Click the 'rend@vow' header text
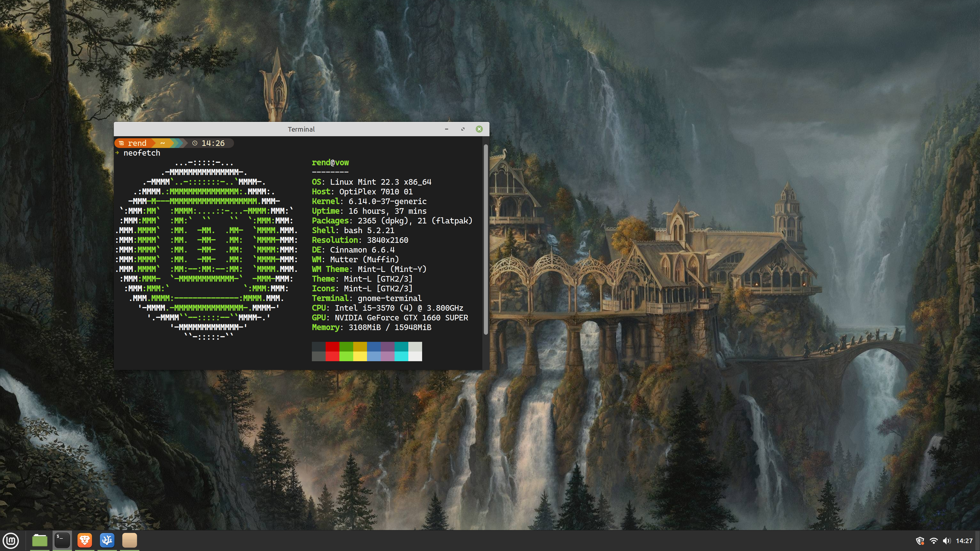Viewport: 980px width, 551px height. coord(330,163)
